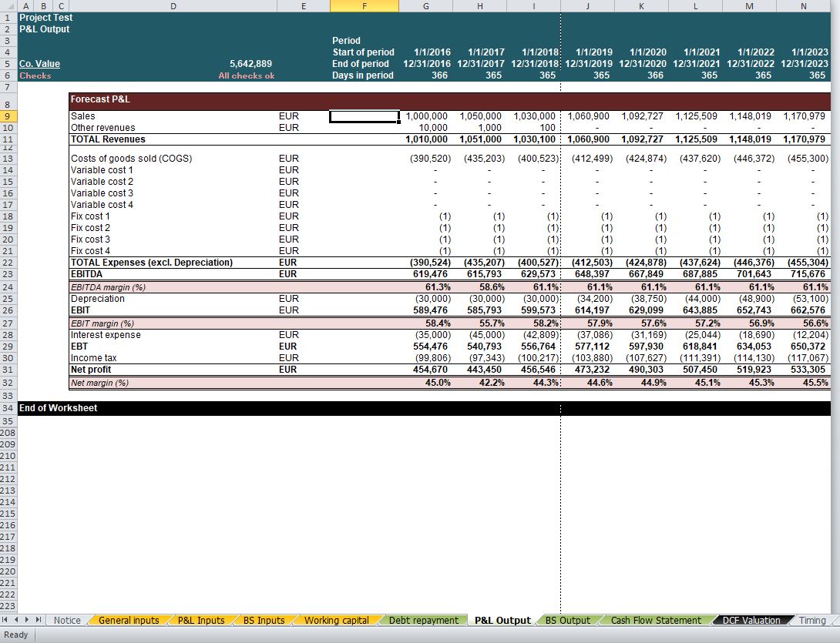The image size is (840, 643).
Task: Select Interest expense label
Action: 106,335
